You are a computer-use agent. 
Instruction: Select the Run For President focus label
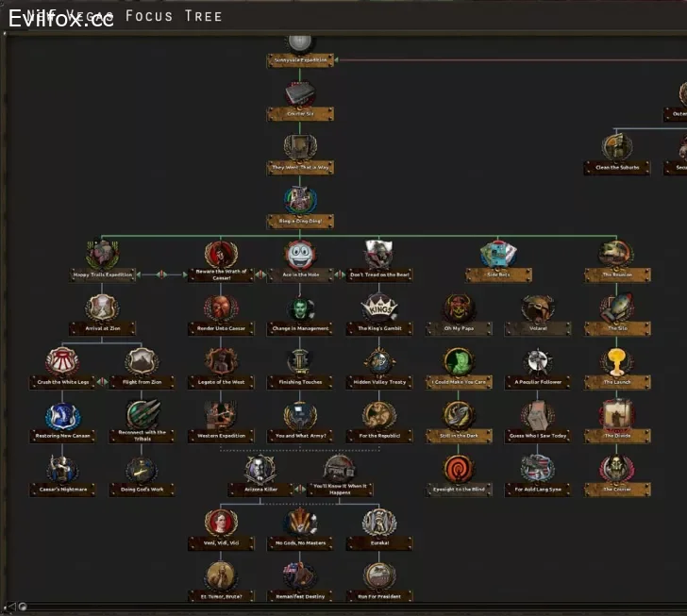click(x=379, y=596)
